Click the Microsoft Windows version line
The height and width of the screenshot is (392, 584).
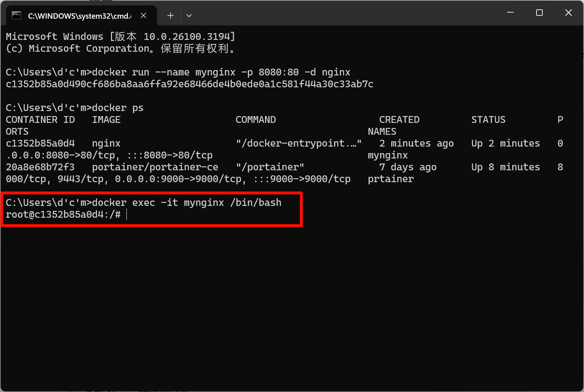pyautogui.click(x=120, y=37)
